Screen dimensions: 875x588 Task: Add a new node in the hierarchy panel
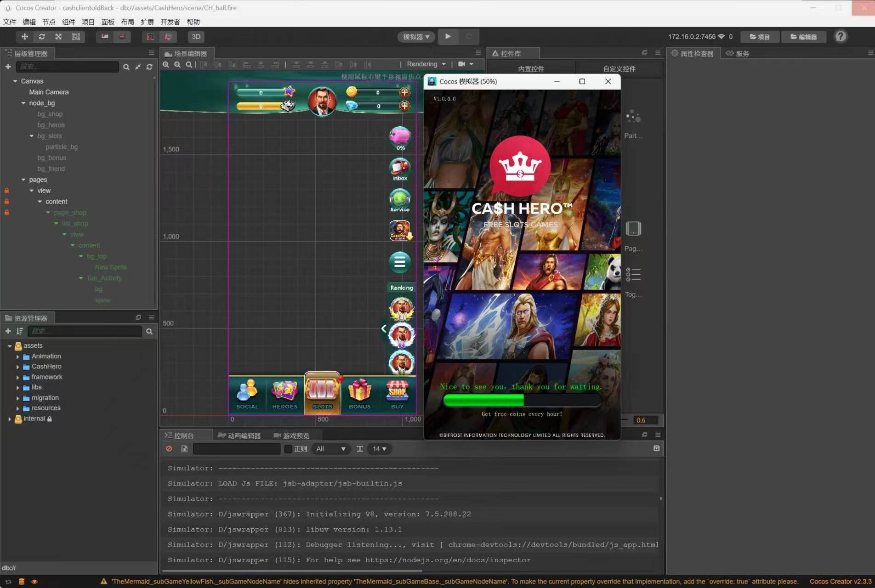pyautogui.click(x=8, y=67)
